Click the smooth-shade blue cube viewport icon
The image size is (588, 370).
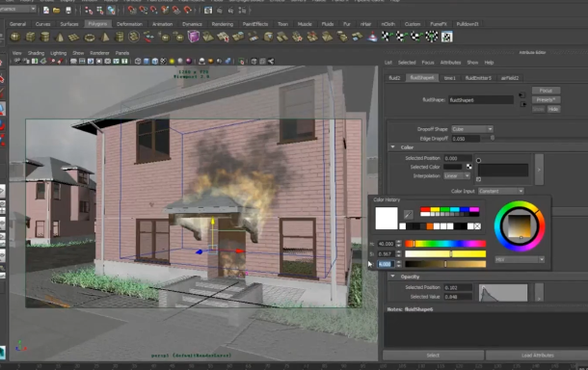(x=147, y=61)
